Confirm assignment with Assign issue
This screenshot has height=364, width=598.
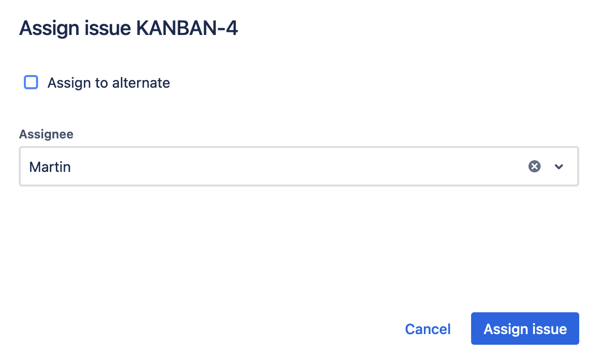(525, 329)
